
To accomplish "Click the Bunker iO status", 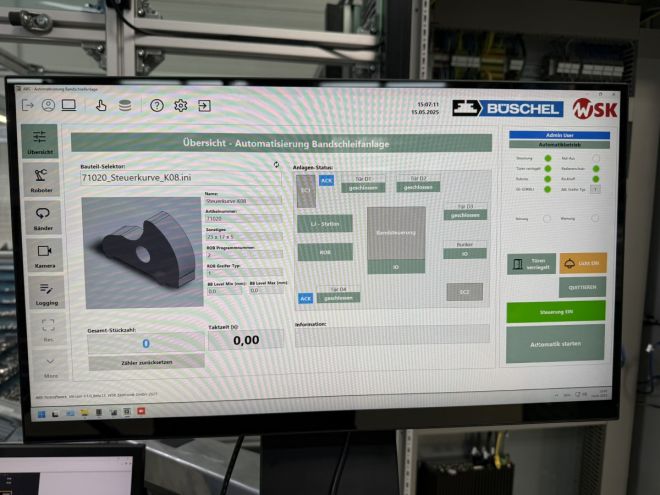I will [465, 254].
